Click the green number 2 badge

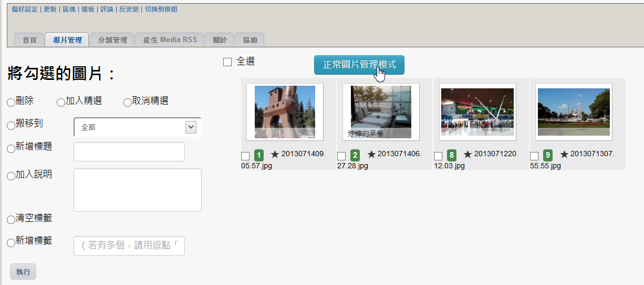point(355,155)
